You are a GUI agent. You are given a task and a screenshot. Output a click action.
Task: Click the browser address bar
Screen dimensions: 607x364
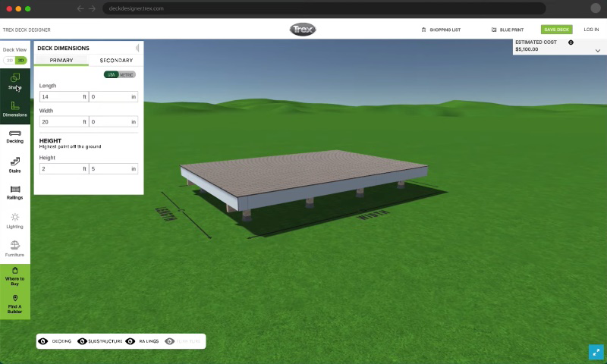[324, 8]
